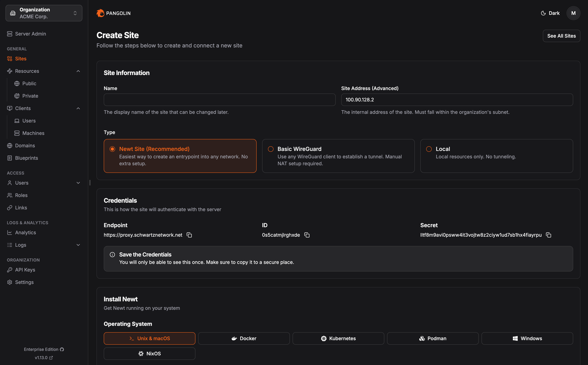Open the Organization ACME Corp. switcher
The width and height of the screenshot is (588, 365).
click(44, 13)
